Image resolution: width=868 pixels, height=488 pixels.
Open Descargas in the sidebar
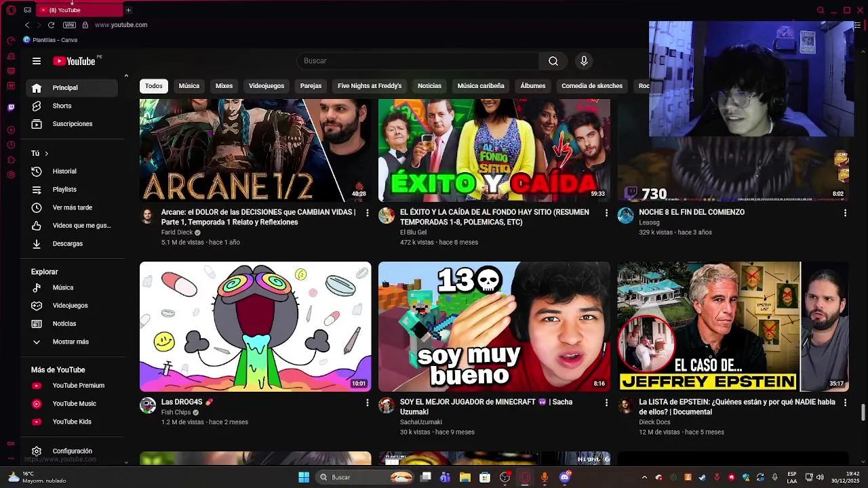click(73, 244)
